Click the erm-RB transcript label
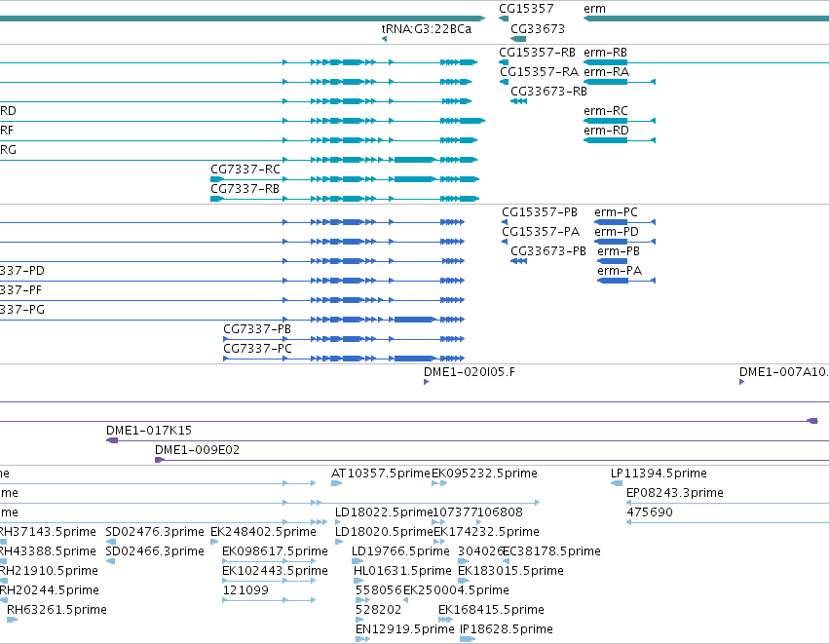The width and height of the screenshot is (829, 644). coord(605,53)
